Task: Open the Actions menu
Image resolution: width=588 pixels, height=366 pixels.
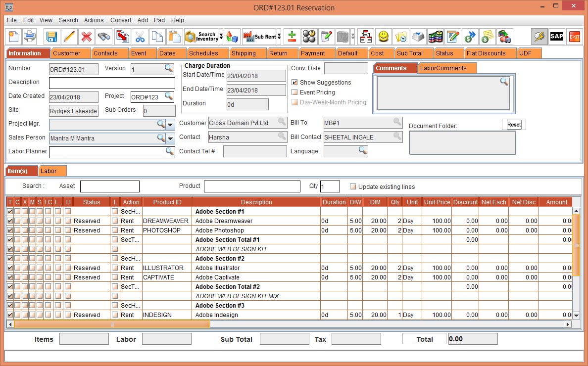Action: point(94,20)
